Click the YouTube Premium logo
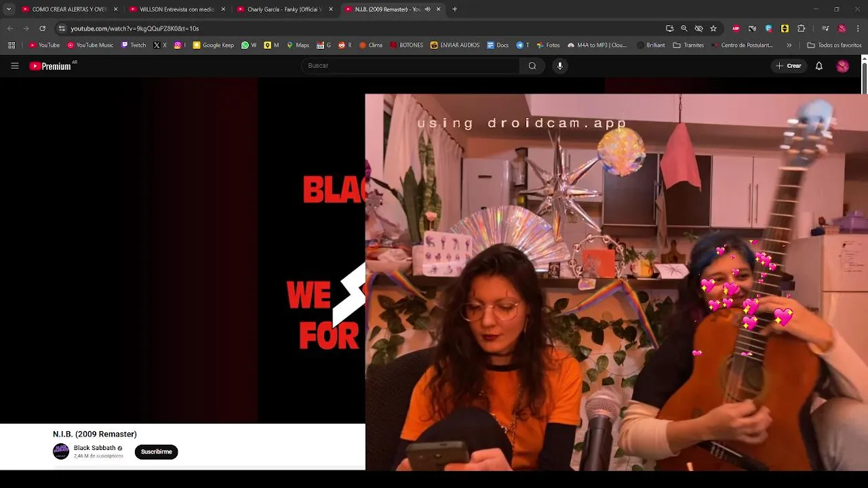Viewport: 868px width, 488px height. 50,66
